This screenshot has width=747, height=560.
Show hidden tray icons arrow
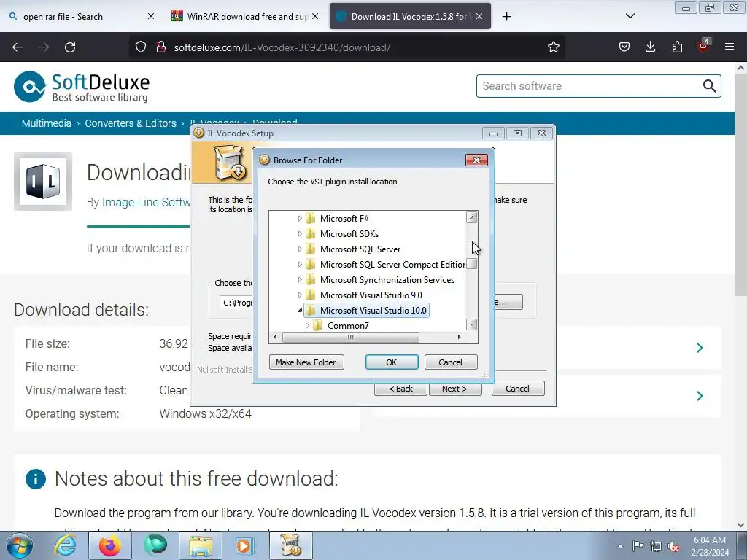pyautogui.click(x=620, y=546)
